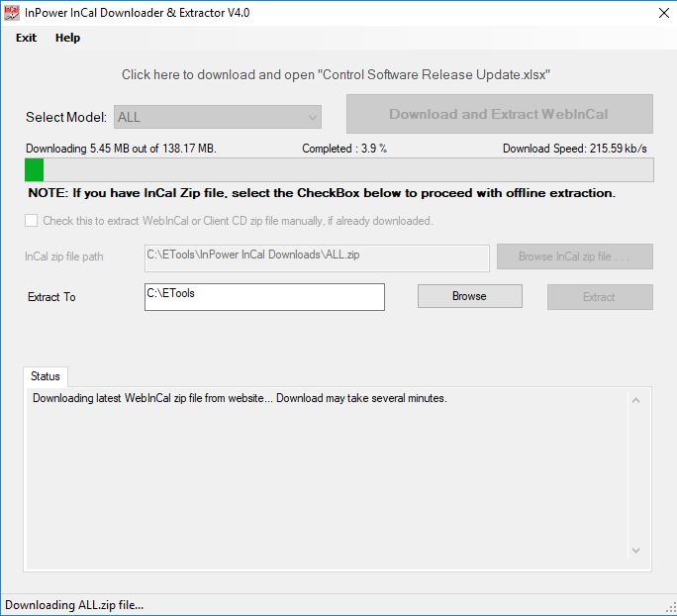Image resolution: width=677 pixels, height=616 pixels.
Task: Click the green download progress bar
Action: [x=339, y=169]
